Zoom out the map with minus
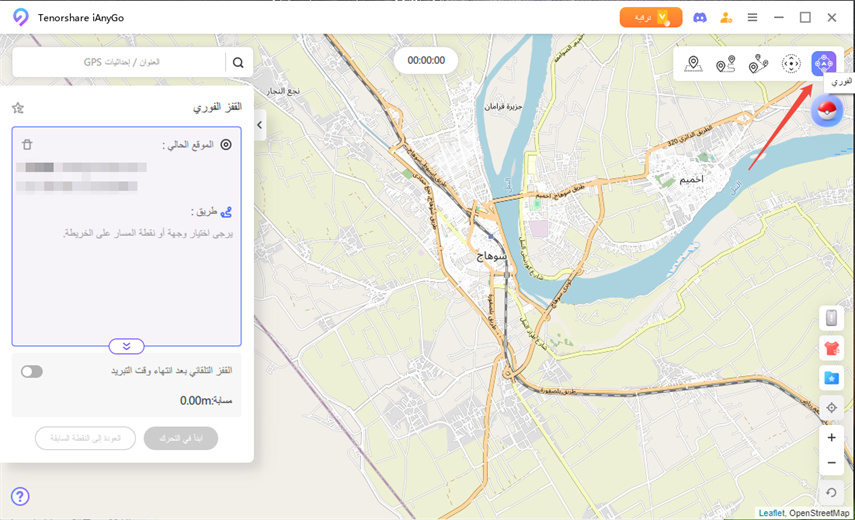Viewport: 855px width, 520px height. point(831,463)
